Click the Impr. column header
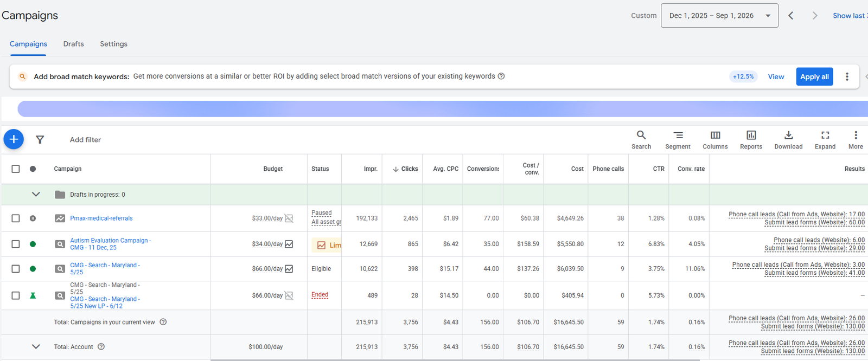Screen dimensions: 868x361 coord(371,169)
